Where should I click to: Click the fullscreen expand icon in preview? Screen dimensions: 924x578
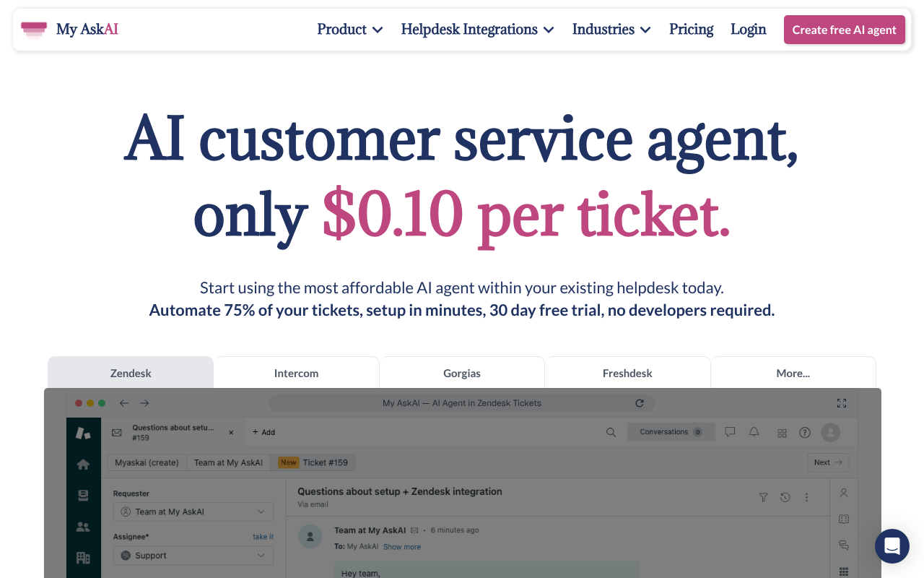pyautogui.click(x=841, y=403)
